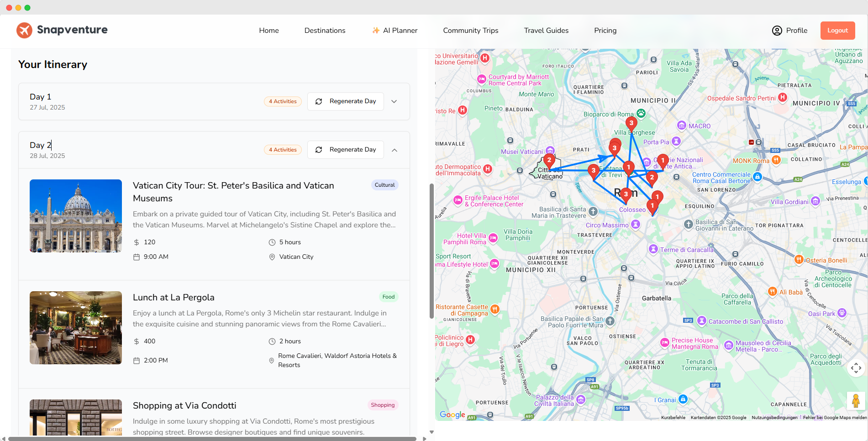Click the calendar icon beside 9:00 AM

[137, 257]
